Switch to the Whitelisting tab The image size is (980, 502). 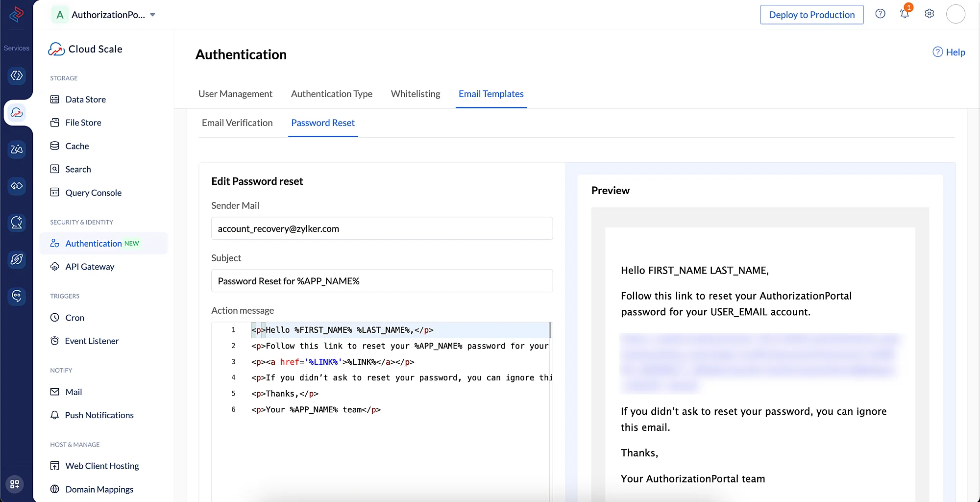416,94
